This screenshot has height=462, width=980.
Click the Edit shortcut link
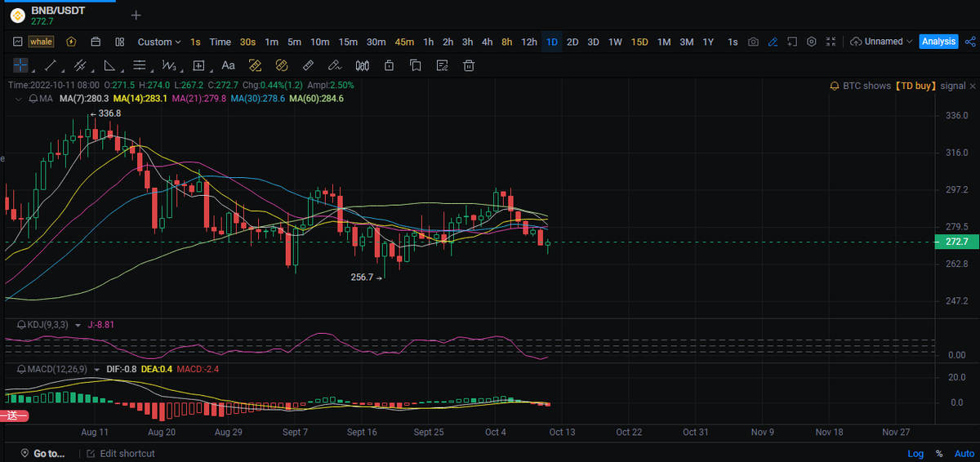121,453
